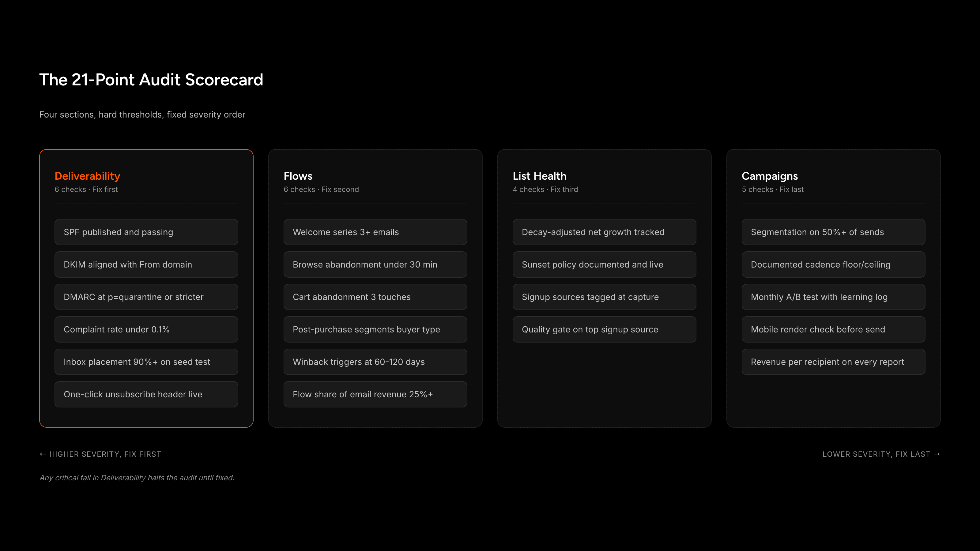
Task: Select 'Revenue per recipient on every report'
Action: click(834, 362)
